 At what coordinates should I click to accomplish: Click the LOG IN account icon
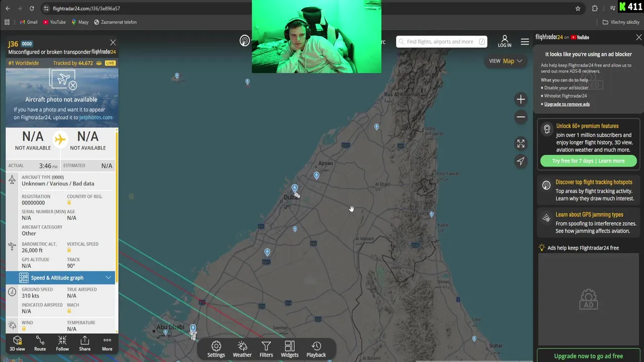(x=505, y=41)
